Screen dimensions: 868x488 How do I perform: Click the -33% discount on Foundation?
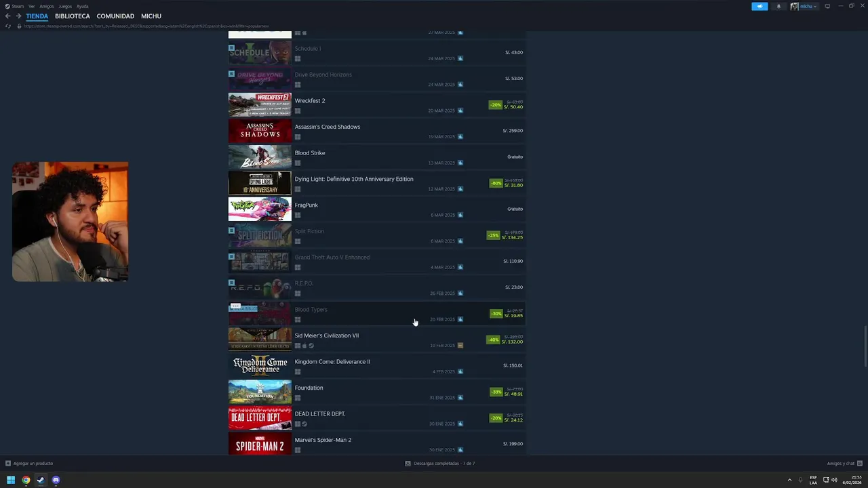pos(496,392)
